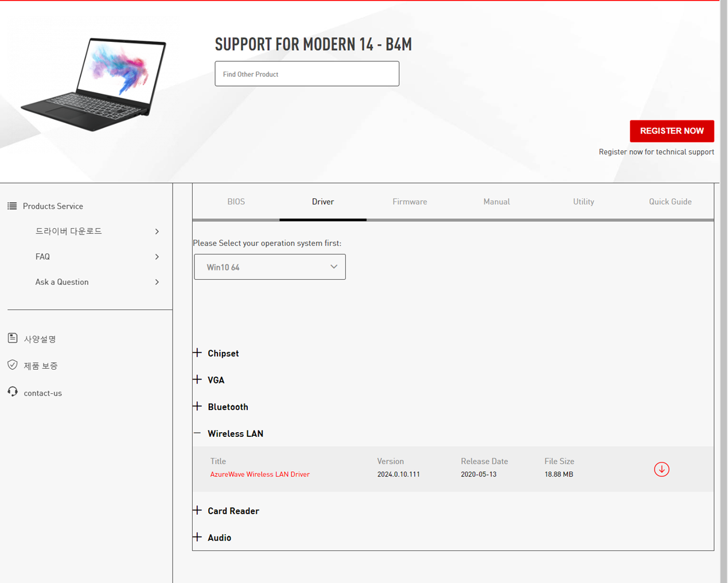
Task: Click the 'SUPPORT FOR MODERN 14 - B4M' heading
Action: (x=313, y=44)
